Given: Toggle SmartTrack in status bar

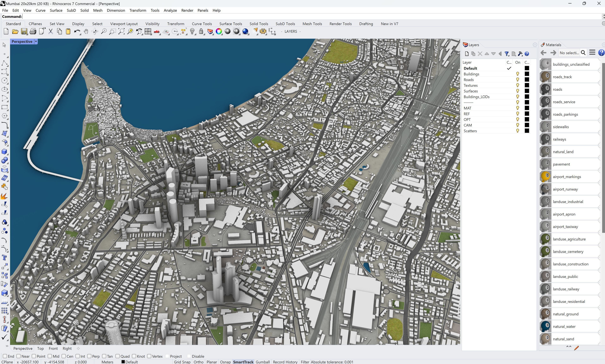Looking at the screenshot, I should (x=243, y=362).
